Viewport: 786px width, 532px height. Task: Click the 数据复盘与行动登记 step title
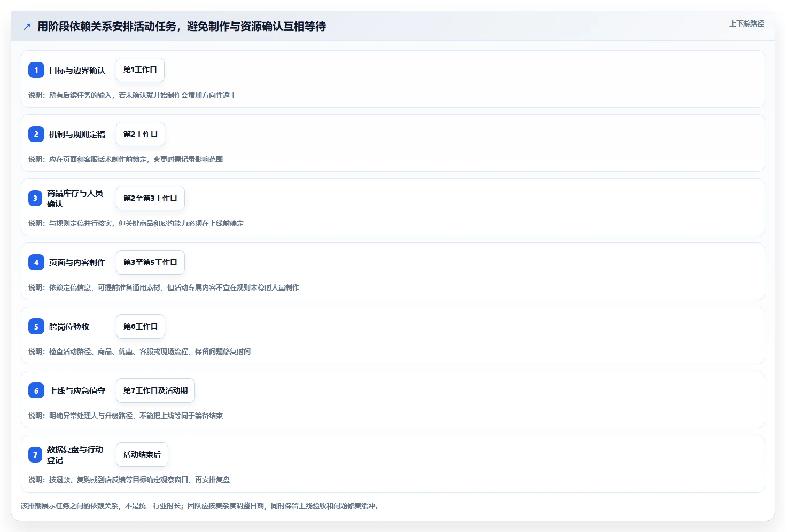[x=75, y=455]
